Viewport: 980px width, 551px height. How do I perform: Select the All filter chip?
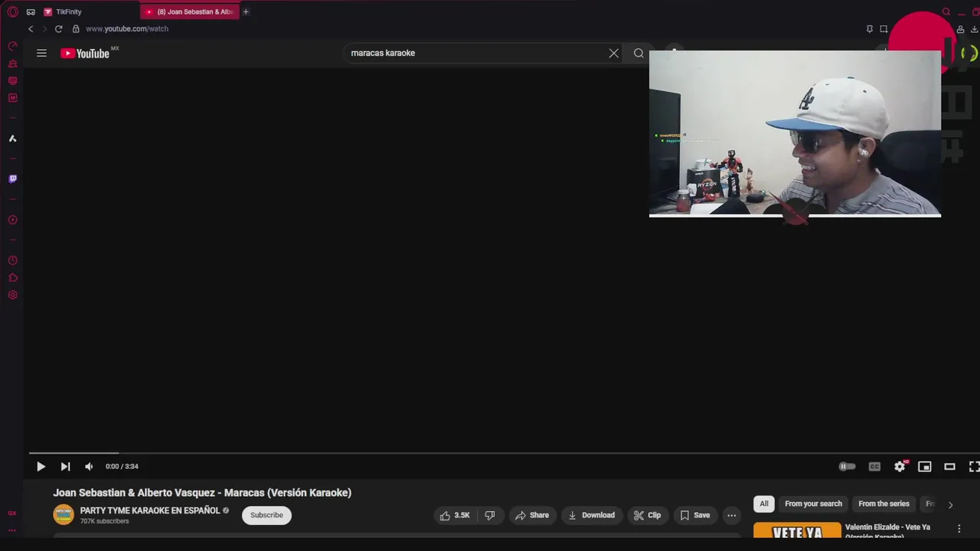click(763, 504)
